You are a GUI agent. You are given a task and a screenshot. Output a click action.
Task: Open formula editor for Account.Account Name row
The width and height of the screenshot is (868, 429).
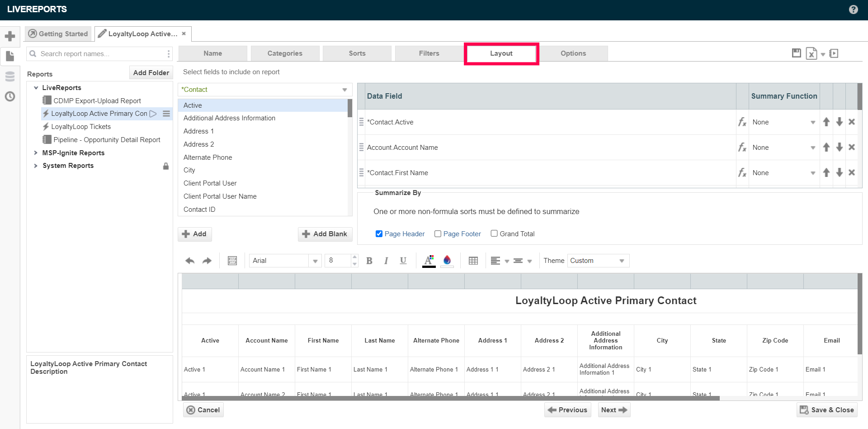point(742,148)
